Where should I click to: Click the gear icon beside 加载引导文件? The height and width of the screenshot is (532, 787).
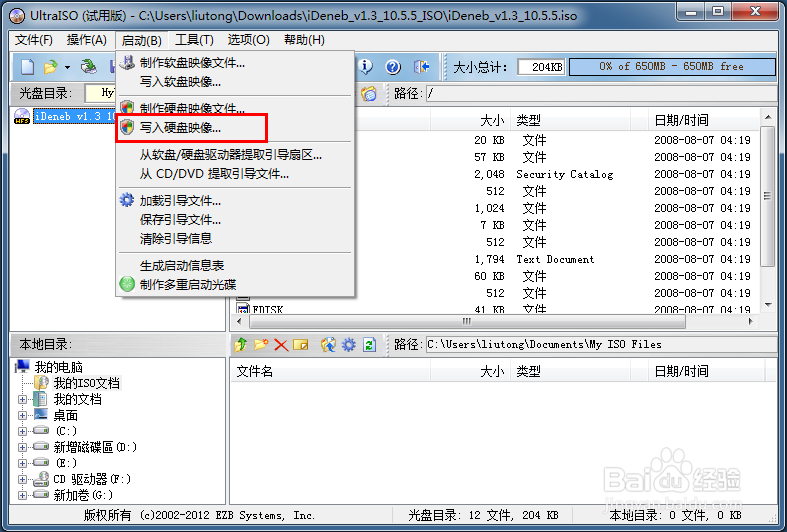(x=127, y=200)
